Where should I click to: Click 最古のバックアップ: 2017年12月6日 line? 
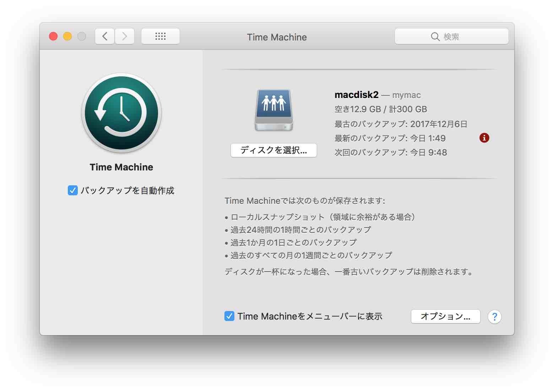click(401, 124)
